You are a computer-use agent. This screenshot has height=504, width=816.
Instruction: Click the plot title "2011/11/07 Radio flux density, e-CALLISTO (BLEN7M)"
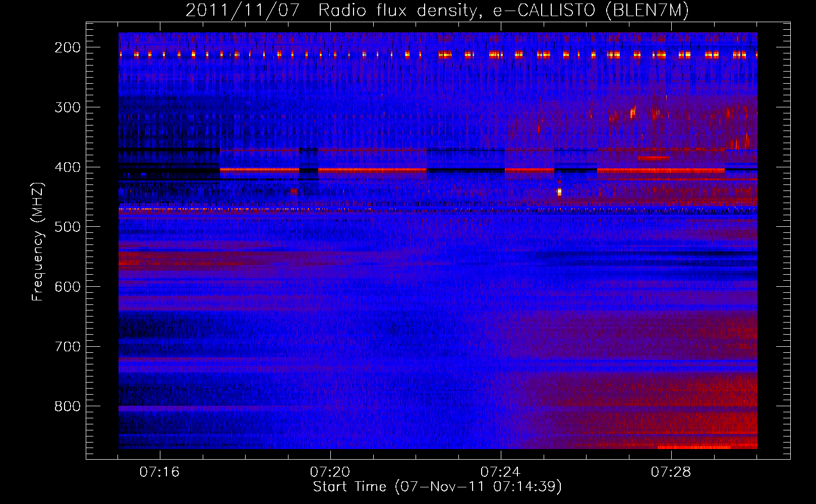pyautogui.click(x=437, y=10)
